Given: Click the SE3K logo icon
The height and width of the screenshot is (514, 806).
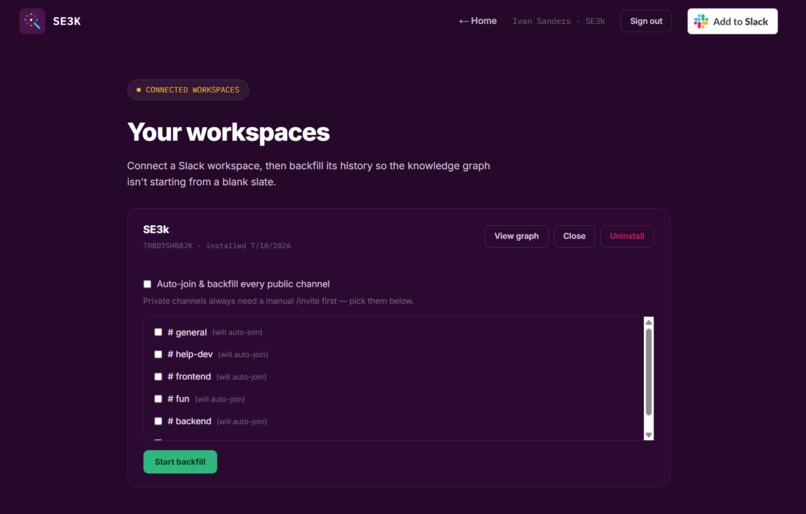Looking at the screenshot, I should click(32, 21).
